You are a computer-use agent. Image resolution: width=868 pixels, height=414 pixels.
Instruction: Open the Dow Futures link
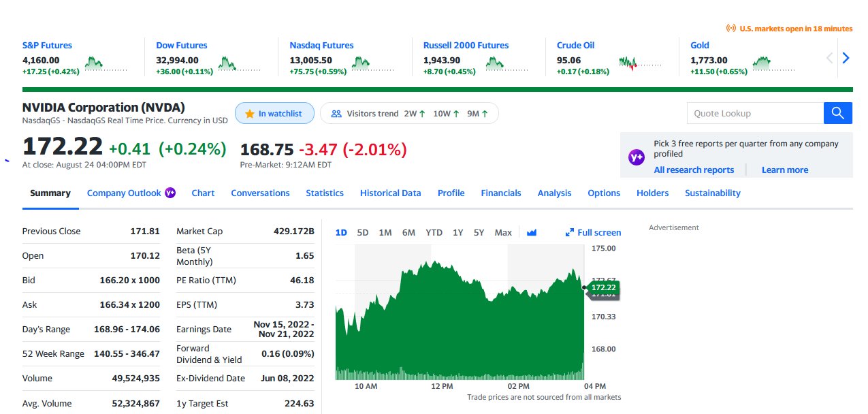pos(182,46)
